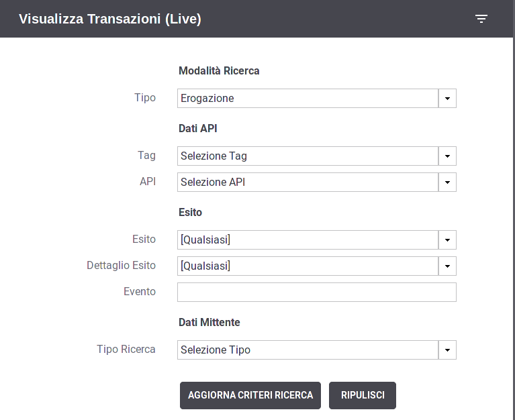
Task: Expand the Tipo Ricerca dropdown arrow
Action: click(447, 350)
